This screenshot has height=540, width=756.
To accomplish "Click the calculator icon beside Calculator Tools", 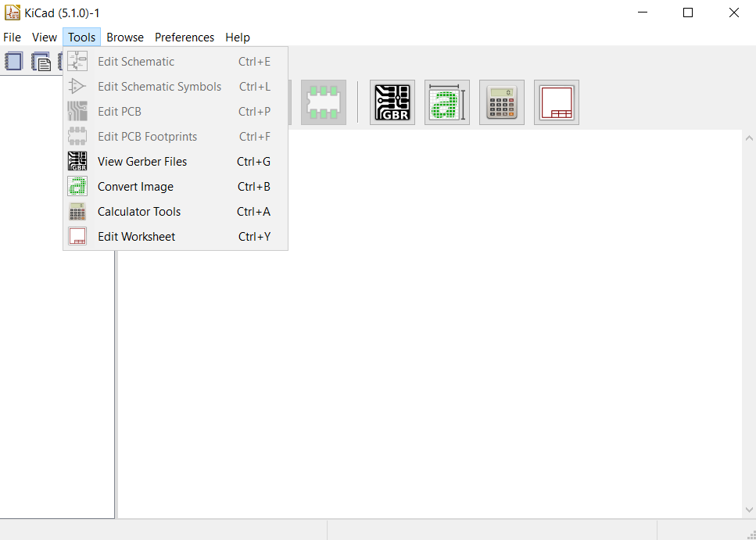I will (x=77, y=211).
